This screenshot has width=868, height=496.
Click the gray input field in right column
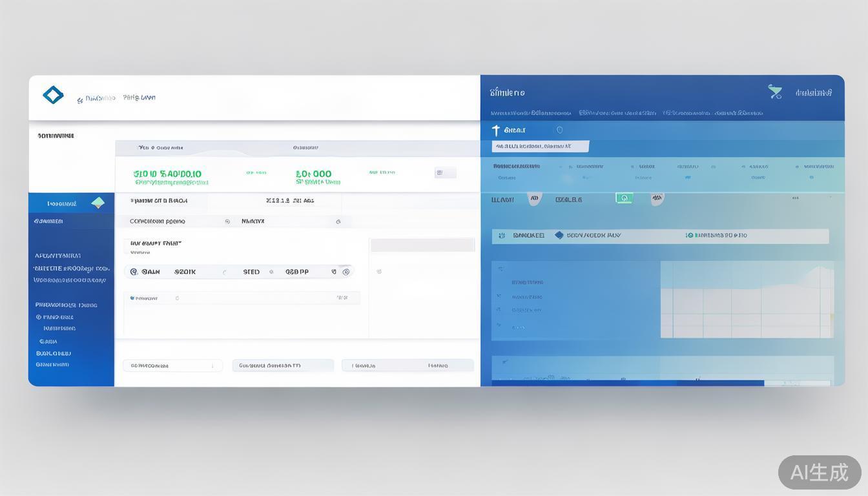coord(422,245)
